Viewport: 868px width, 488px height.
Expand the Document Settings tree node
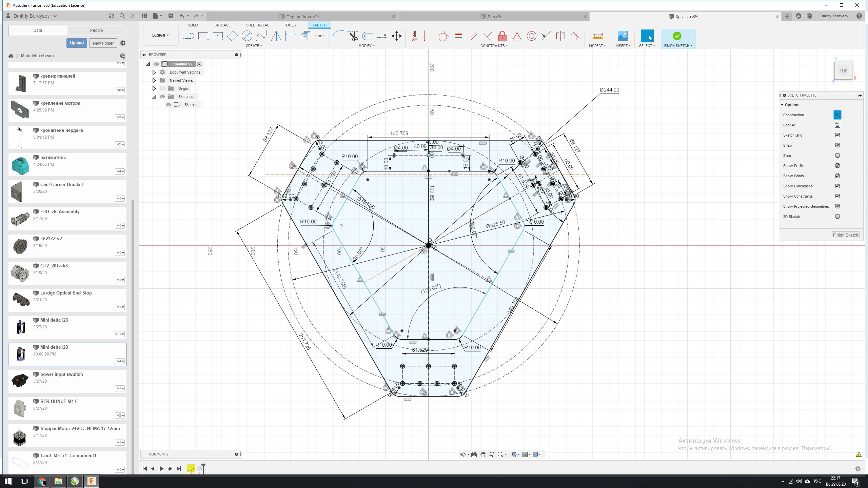[154, 72]
